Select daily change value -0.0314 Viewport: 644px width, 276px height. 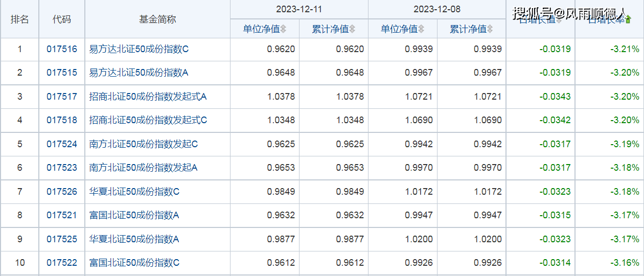coord(555,263)
